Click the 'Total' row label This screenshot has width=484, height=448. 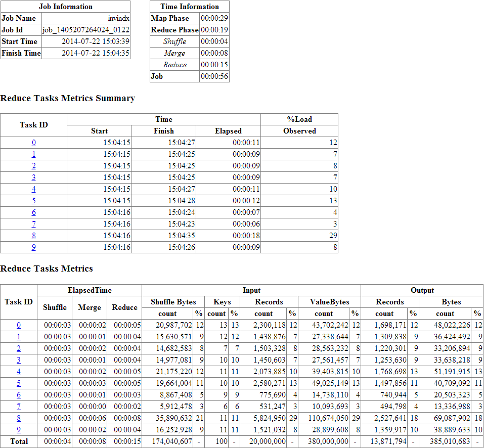coord(19,441)
